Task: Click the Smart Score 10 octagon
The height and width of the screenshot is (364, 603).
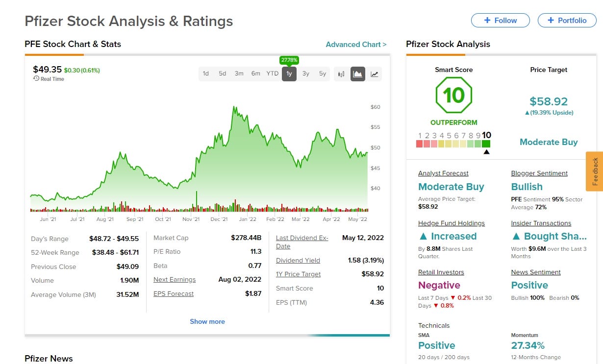Action: [x=454, y=96]
